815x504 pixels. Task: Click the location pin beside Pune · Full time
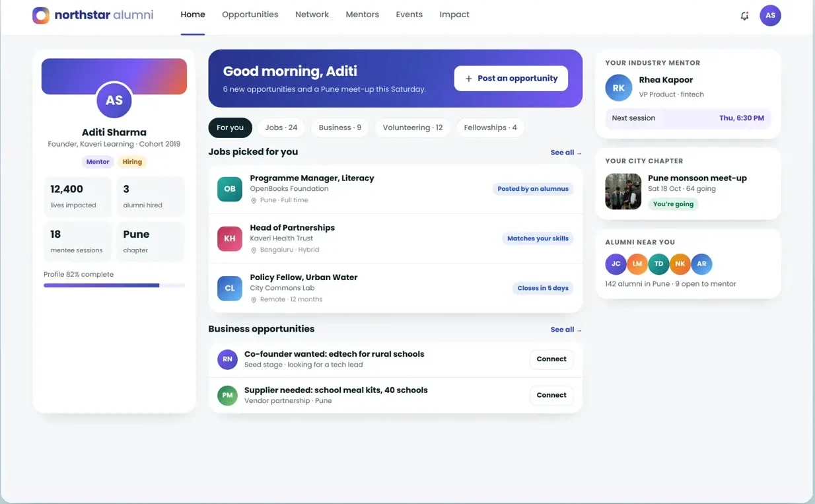coord(254,200)
